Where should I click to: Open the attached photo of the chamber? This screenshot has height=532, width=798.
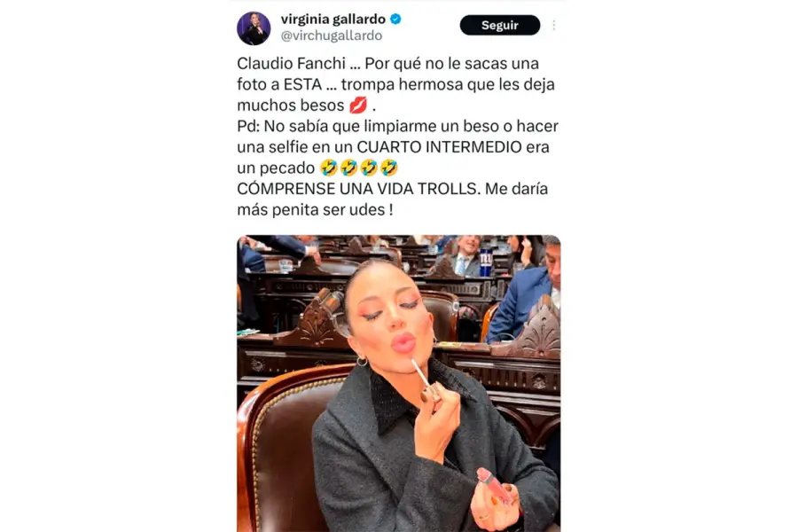(398, 383)
